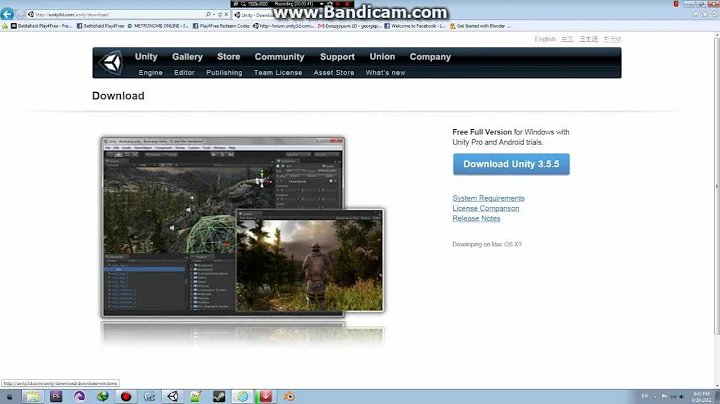
Task: Launch Photoshop from the taskbar
Action: click(x=56, y=397)
